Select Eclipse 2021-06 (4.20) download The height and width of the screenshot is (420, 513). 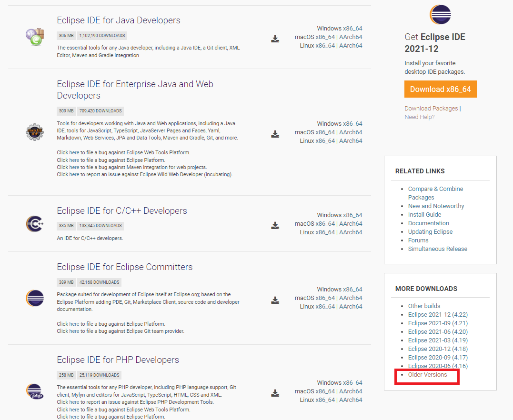(438, 332)
